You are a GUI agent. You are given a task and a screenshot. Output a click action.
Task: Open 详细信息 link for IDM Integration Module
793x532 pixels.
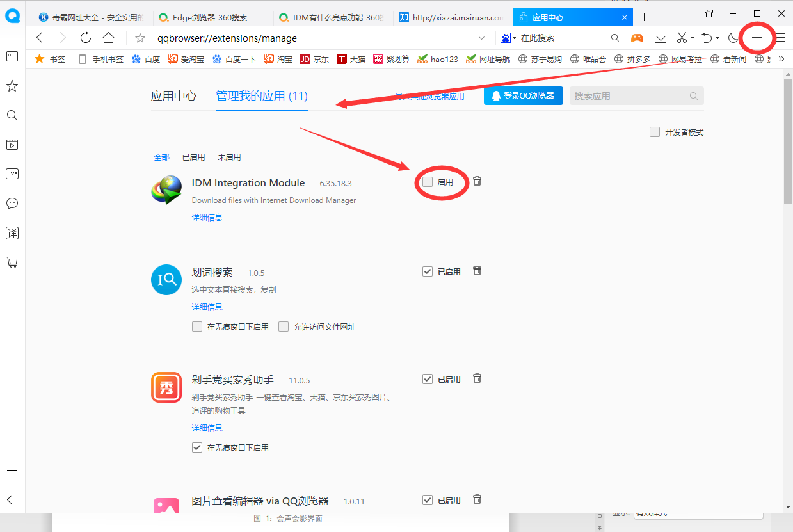click(207, 217)
